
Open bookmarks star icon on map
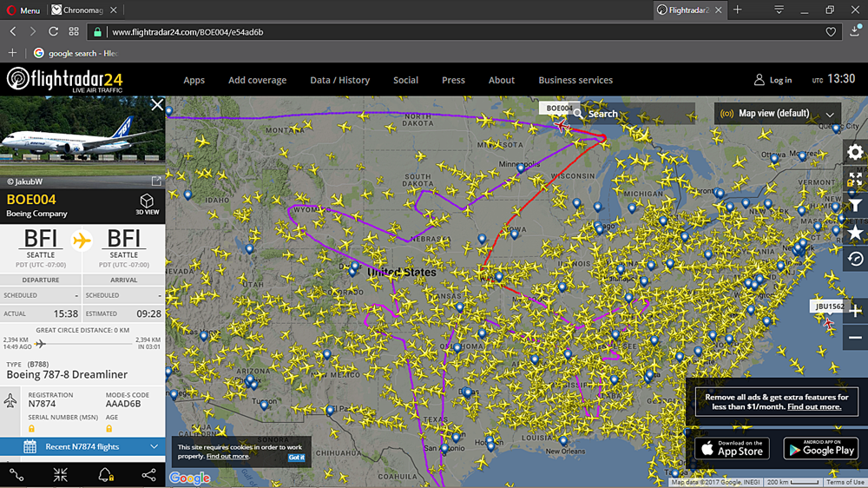coord(855,233)
